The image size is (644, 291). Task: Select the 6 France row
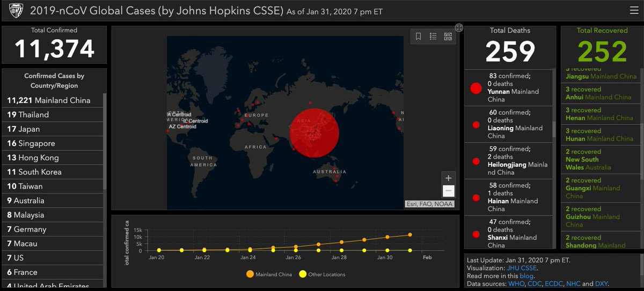coord(53,272)
